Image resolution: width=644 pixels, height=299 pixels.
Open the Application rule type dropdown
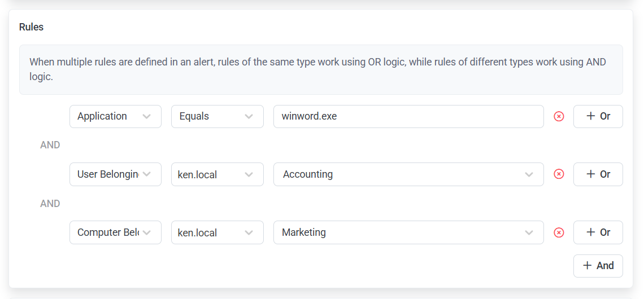click(115, 117)
